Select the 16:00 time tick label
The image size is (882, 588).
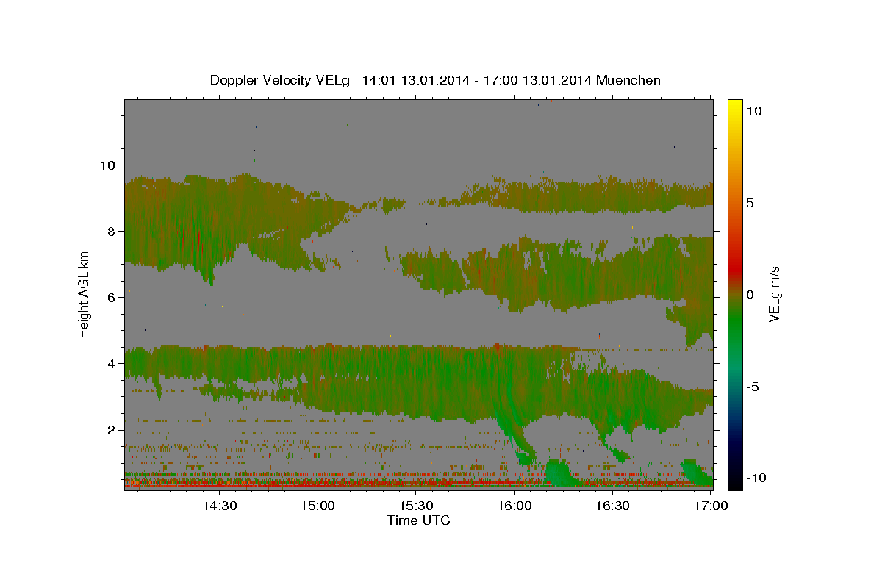[x=514, y=506]
